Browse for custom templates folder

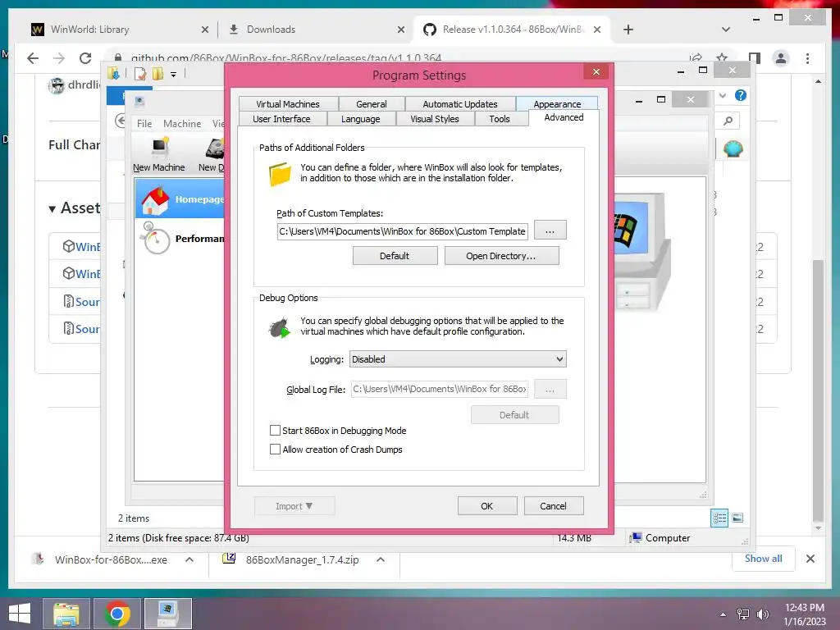click(x=550, y=231)
